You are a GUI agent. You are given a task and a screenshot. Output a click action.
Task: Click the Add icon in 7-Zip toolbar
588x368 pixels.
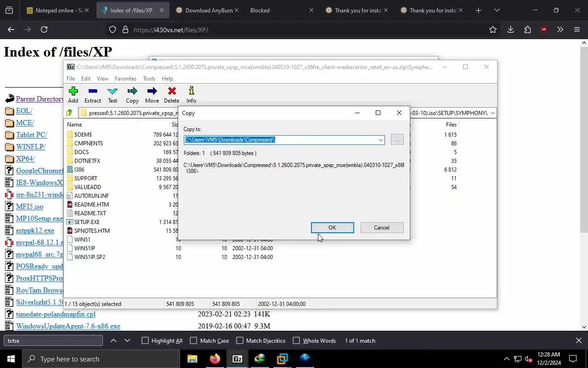coord(73,95)
